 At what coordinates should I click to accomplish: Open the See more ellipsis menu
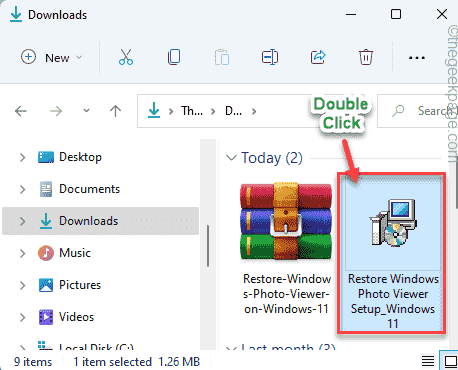[x=417, y=58]
